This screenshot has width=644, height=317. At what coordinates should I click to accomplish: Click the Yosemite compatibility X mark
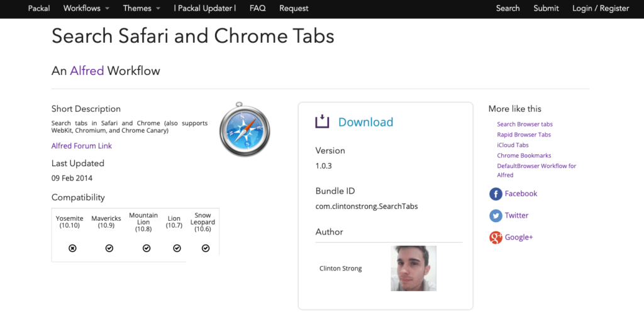tap(72, 248)
